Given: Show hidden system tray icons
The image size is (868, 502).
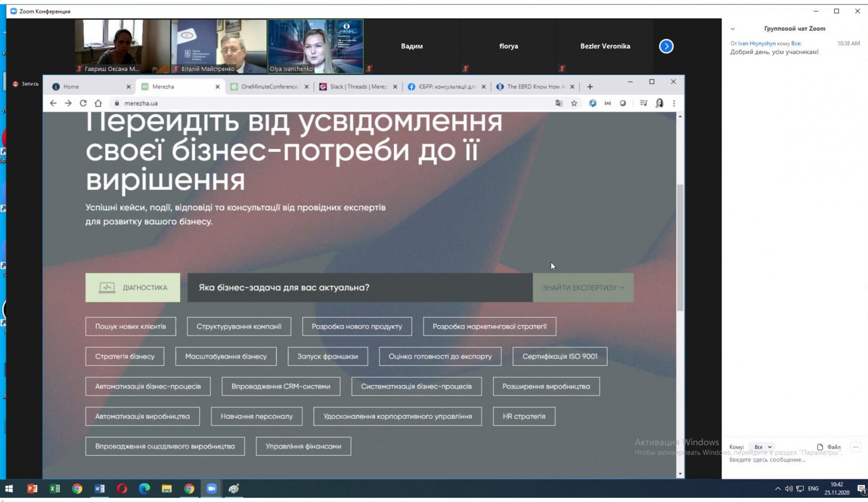Looking at the screenshot, I should [778, 489].
